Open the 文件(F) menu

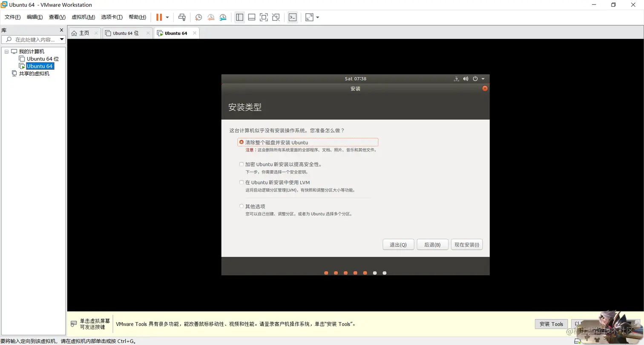(x=13, y=17)
